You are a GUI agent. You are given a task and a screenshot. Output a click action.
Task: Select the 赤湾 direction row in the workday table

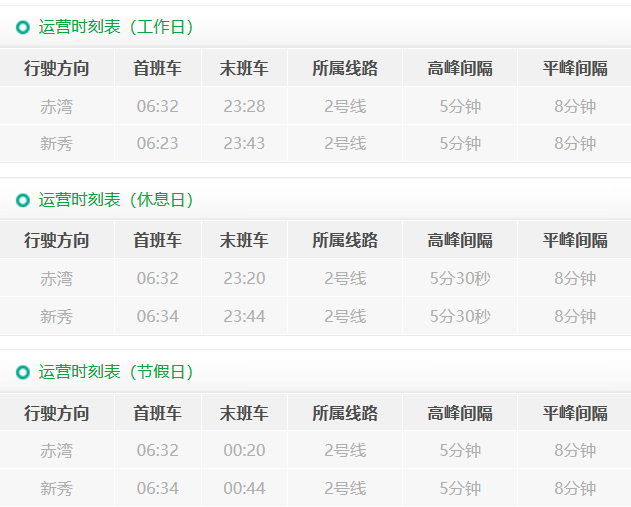coord(57,106)
